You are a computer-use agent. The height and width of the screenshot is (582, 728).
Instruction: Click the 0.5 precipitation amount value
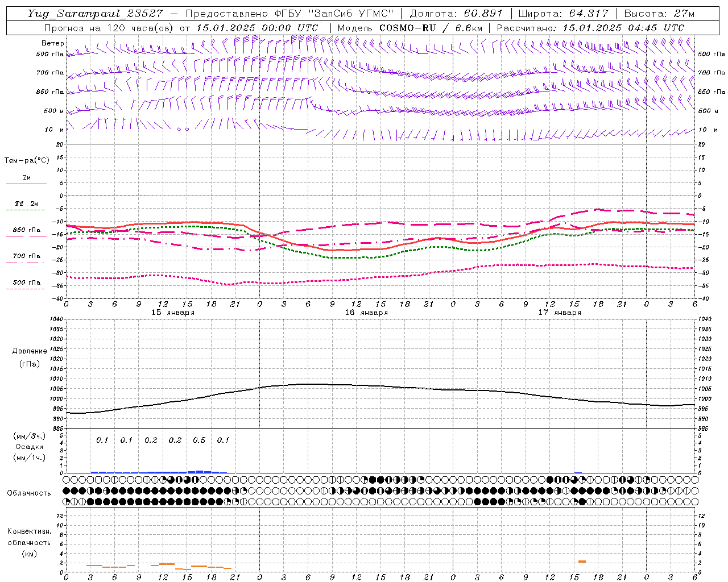(x=199, y=440)
